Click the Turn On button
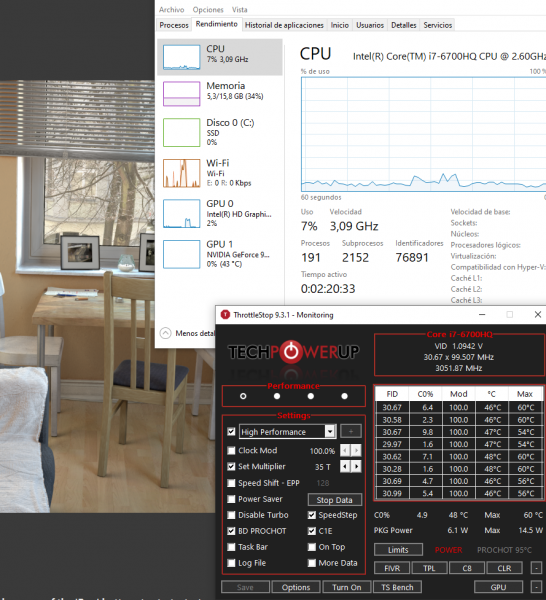This screenshot has height=600, width=546. pyautogui.click(x=347, y=587)
